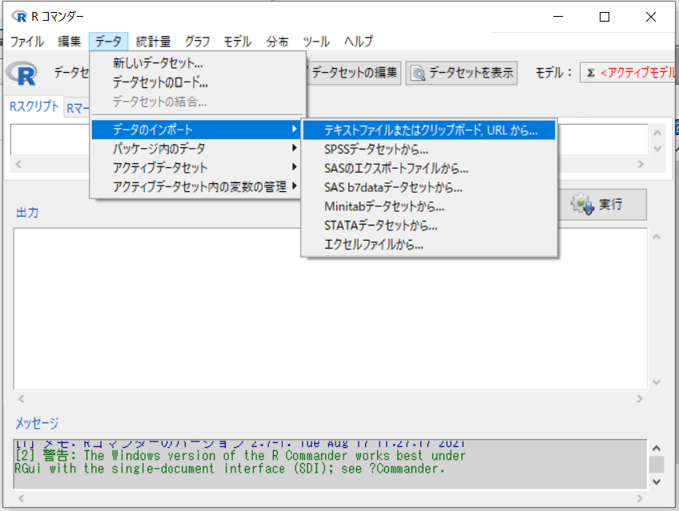Screen dimensions: 679x511
Task: Click inside the メッセージ text area
Action: 330,464
